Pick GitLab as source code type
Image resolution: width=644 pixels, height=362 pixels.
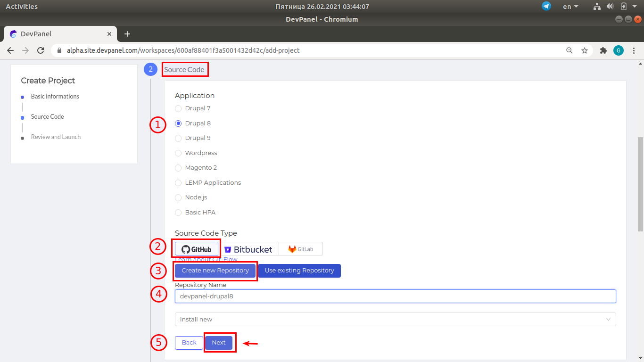click(x=301, y=249)
